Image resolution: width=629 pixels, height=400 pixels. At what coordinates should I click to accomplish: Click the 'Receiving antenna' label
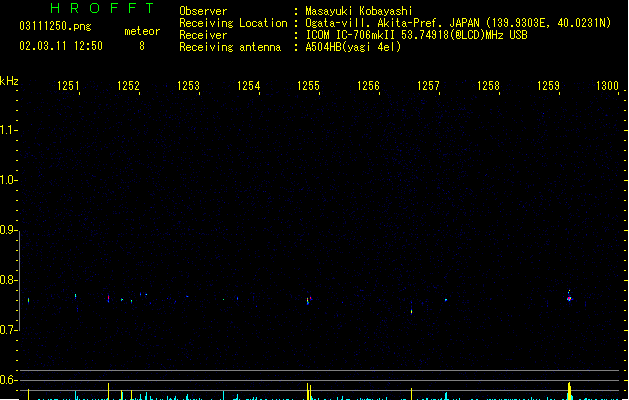(230, 47)
